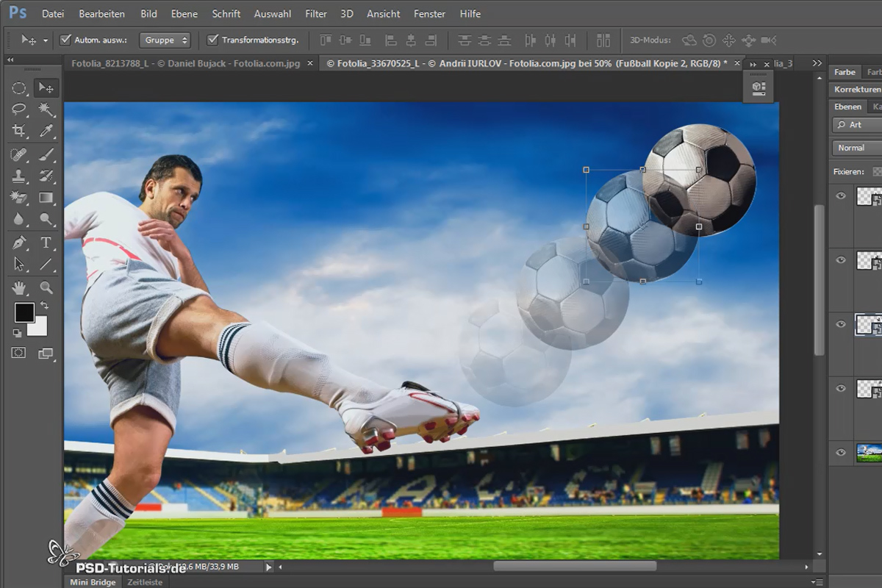Open the Gruppe dropdown
The width and height of the screenshot is (882, 588).
(x=165, y=40)
